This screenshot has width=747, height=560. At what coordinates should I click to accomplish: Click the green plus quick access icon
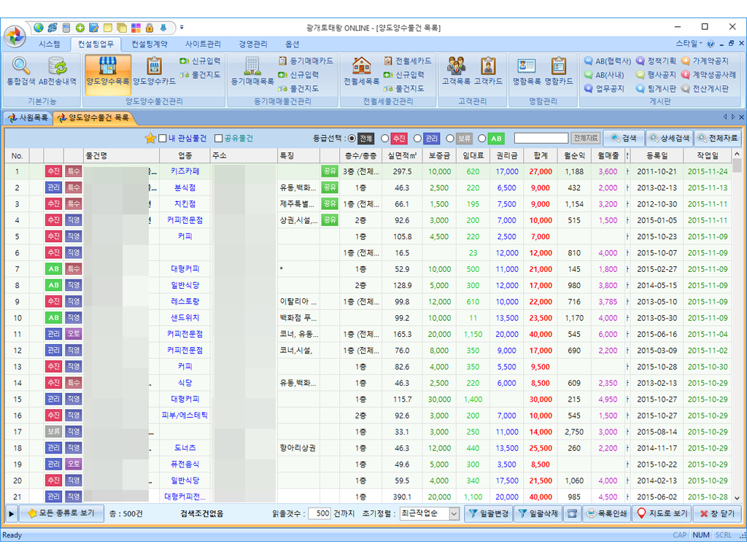coord(80,28)
